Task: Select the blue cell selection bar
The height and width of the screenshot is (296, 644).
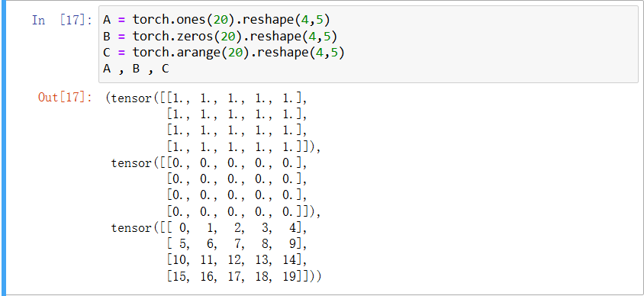Action: (x=4, y=148)
